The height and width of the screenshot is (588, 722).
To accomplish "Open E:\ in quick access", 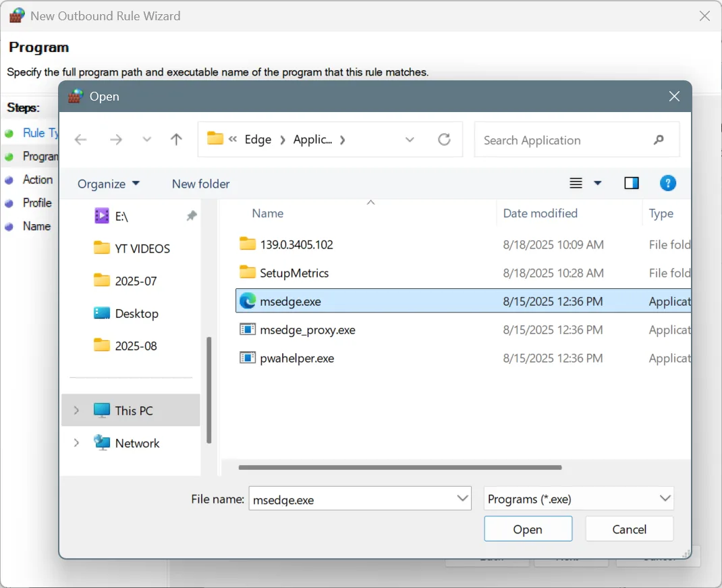I will [121, 216].
